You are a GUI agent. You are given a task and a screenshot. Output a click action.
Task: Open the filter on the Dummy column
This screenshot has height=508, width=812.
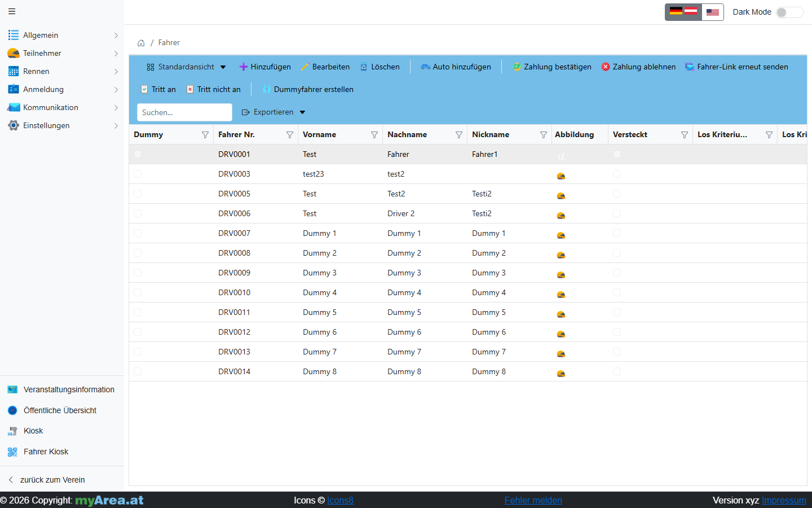click(x=205, y=135)
